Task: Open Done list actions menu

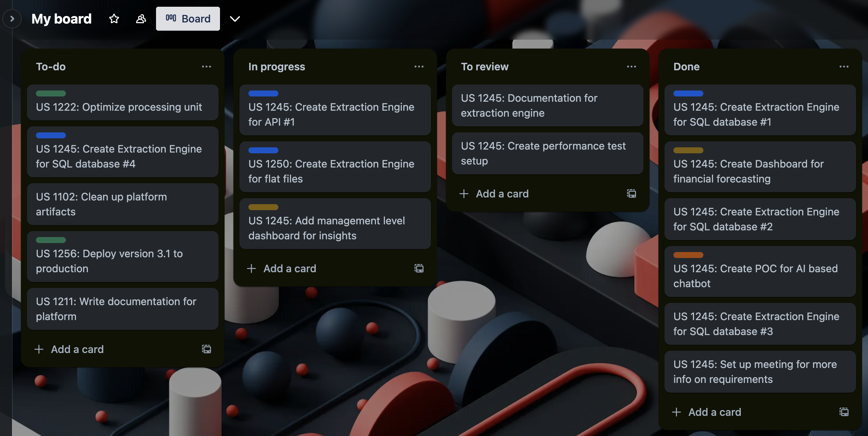Action: pyautogui.click(x=844, y=67)
